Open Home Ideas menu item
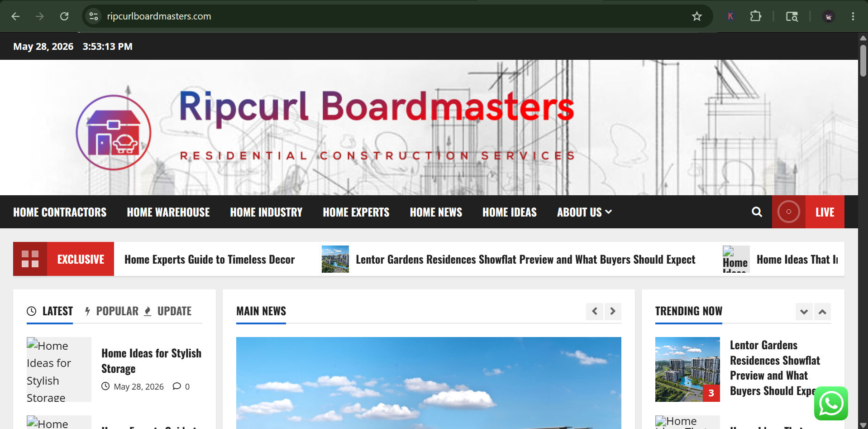 pos(510,212)
